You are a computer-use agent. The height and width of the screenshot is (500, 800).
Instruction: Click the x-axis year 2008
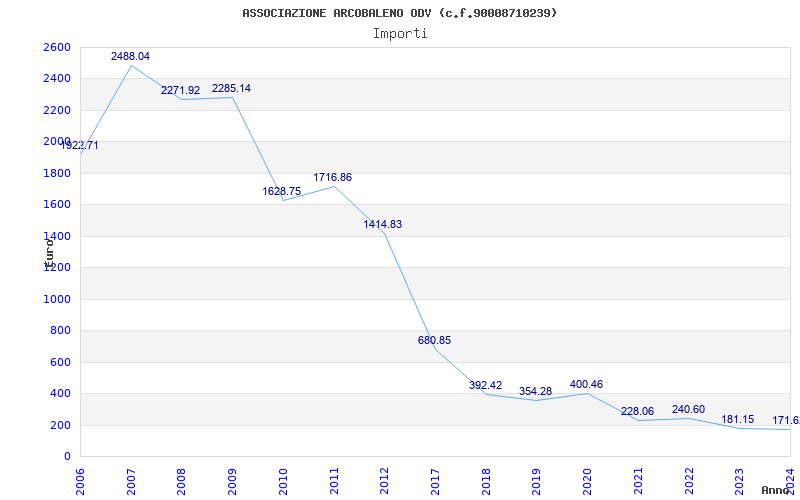tap(181, 482)
